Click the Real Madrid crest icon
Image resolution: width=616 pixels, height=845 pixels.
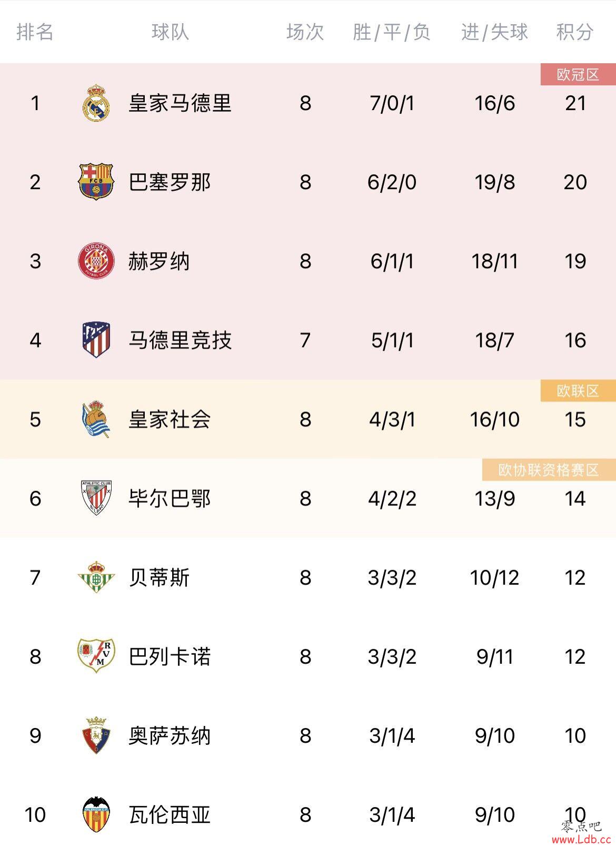(96, 102)
